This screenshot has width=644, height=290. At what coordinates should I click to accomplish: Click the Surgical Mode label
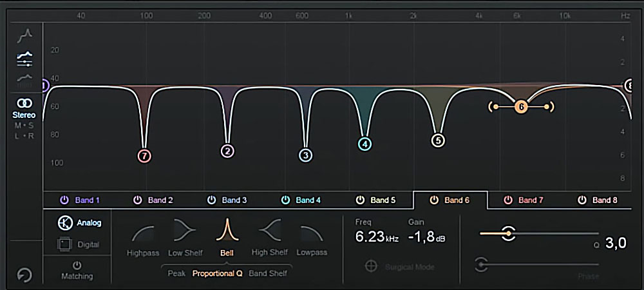pos(410,267)
